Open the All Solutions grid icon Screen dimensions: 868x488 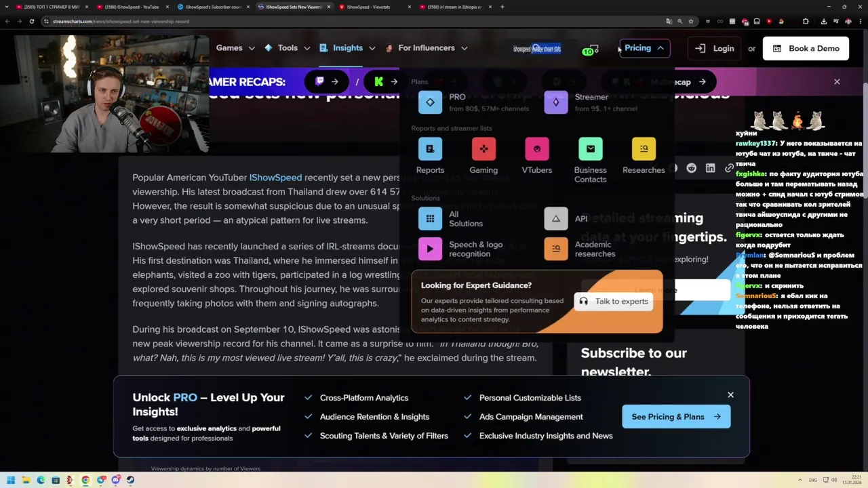pyautogui.click(x=430, y=219)
